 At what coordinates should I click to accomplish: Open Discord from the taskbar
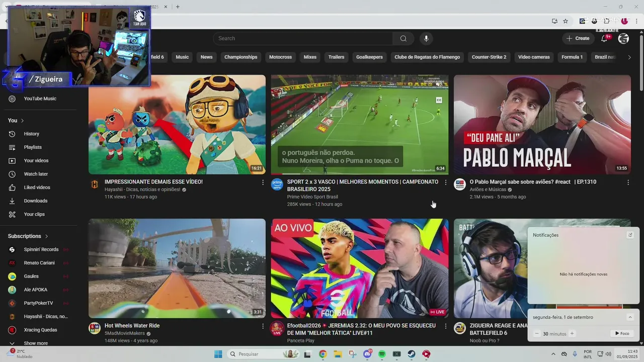click(367, 354)
